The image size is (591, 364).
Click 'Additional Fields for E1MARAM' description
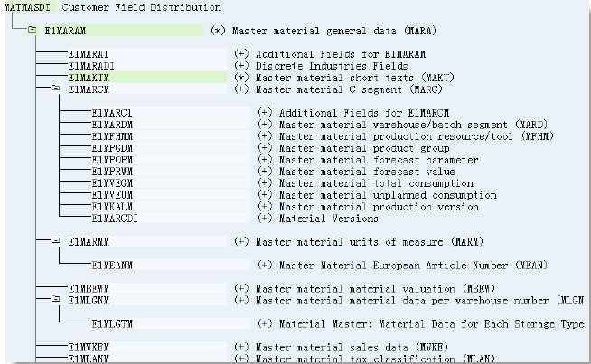(x=341, y=54)
